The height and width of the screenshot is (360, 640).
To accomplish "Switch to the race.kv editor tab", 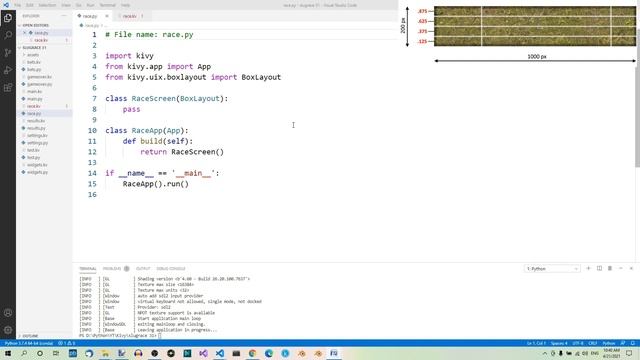I will coord(129,16).
